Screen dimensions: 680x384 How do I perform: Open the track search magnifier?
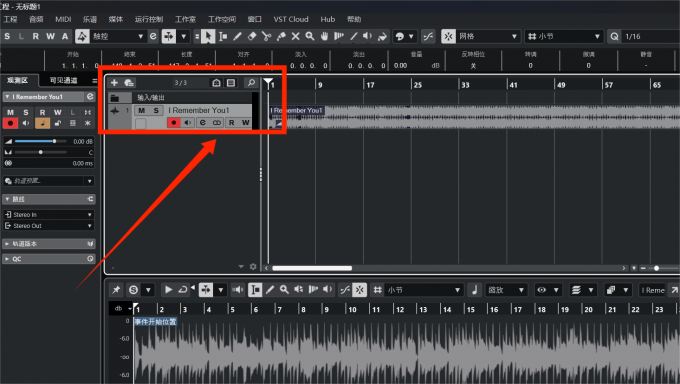click(x=251, y=82)
